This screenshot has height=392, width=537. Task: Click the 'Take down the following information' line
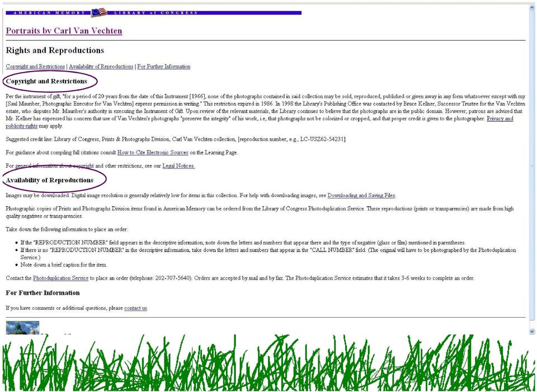click(x=67, y=229)
